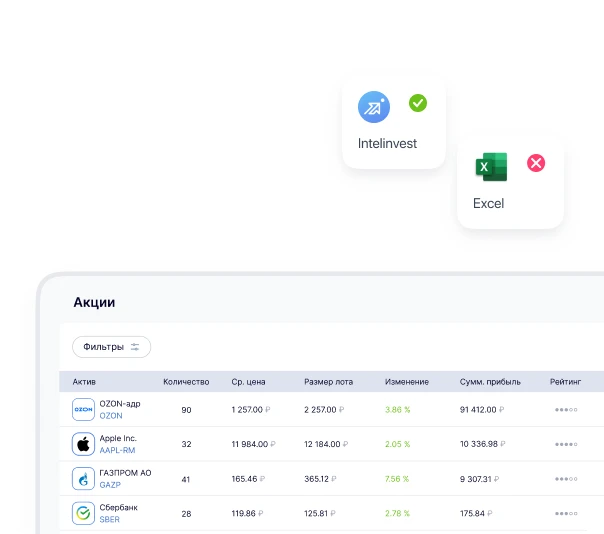This screenshot has height=534, width=604.
Task: Open the AAPL-RM ticker link
Action: tap(117, 450)
